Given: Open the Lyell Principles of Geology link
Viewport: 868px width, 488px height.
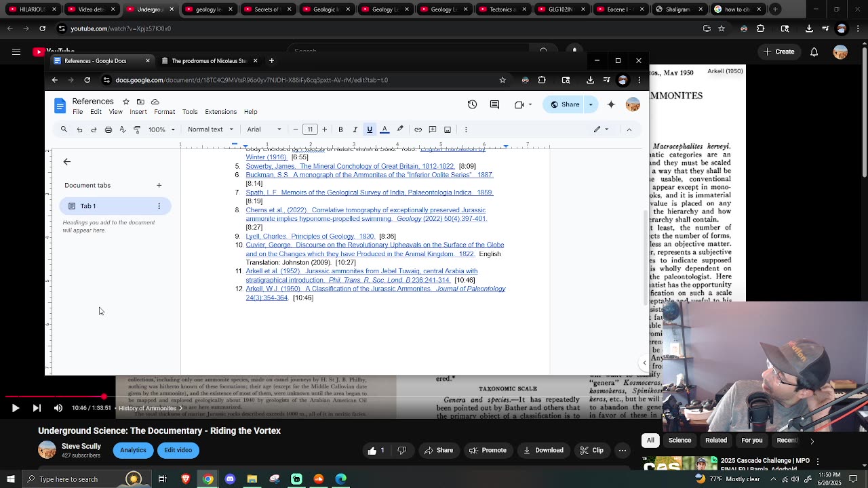Looking at the screenshot, I should 311,237.
